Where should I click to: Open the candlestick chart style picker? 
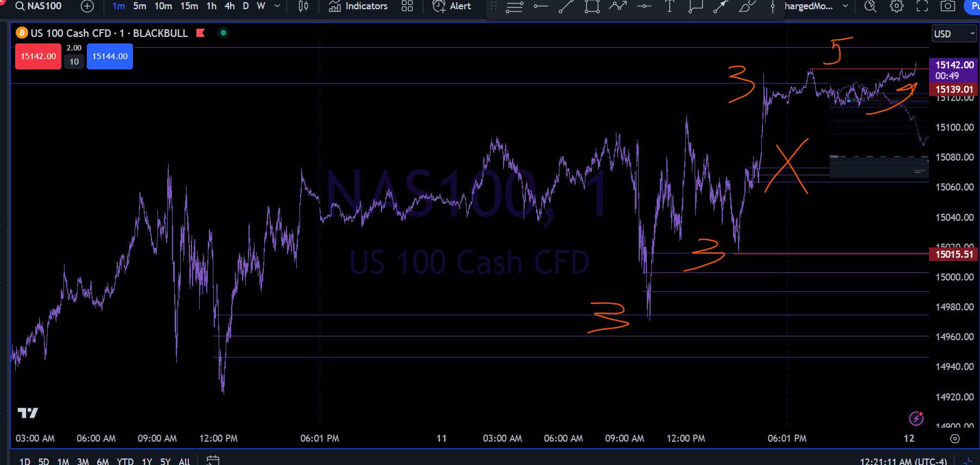point(303,7)
